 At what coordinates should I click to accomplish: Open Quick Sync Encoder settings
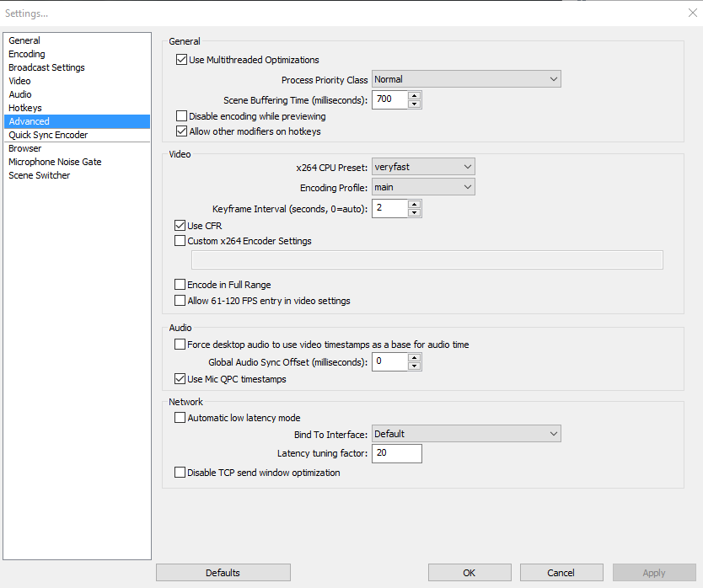(48, 135)
